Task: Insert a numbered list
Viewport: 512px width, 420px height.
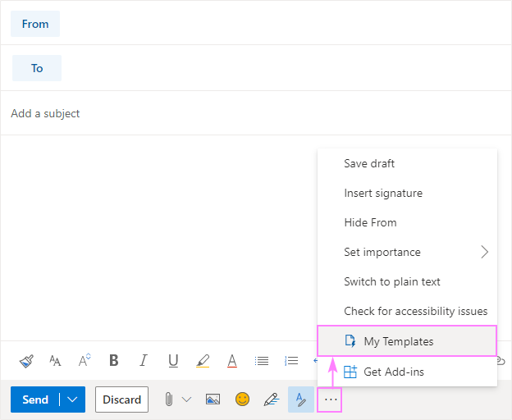Action: pyautogui.click(x=291, y=360)
